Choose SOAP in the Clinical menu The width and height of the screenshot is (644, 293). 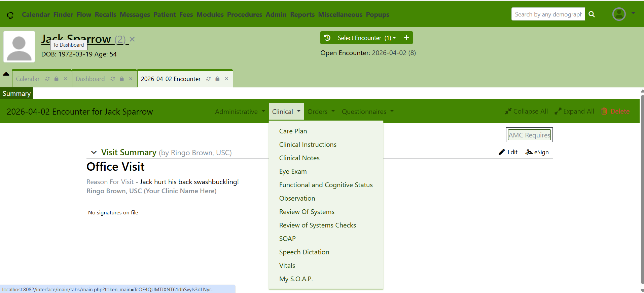287,239
